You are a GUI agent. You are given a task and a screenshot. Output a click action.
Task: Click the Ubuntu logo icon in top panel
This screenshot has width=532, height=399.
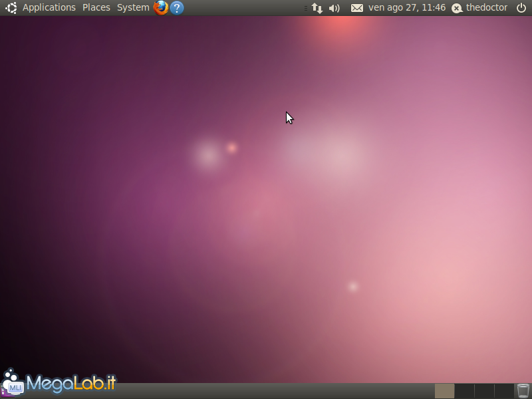click(x=11, y=8)
